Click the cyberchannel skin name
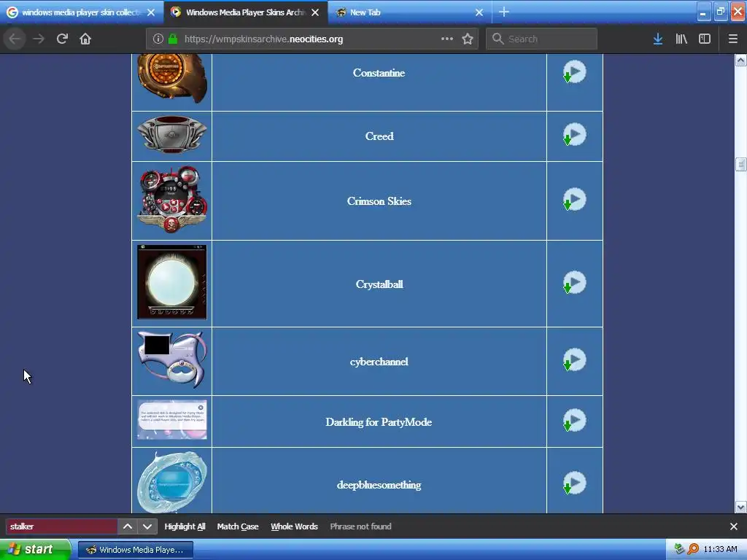Image resolution: width=747 pixels, height=560 pixels. (x=379, y=362)
